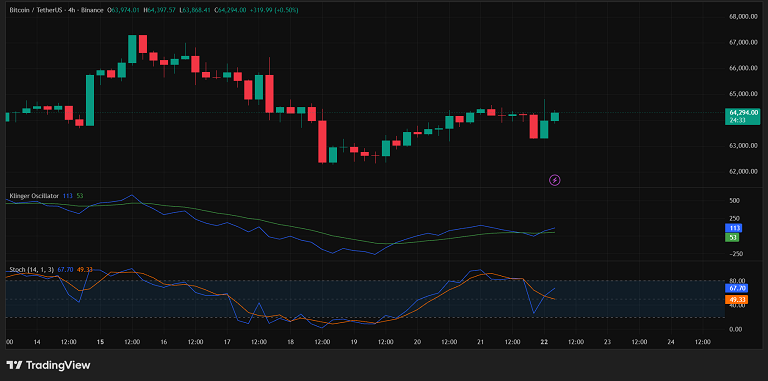Click the -250 Klinger scale label
Image resolution: width=768 pixels, height=381 pixels.
(735, 254)
